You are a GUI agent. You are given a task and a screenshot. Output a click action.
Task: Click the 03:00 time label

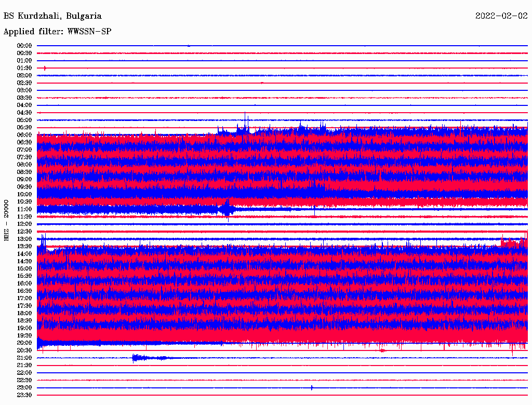(24, 90)
